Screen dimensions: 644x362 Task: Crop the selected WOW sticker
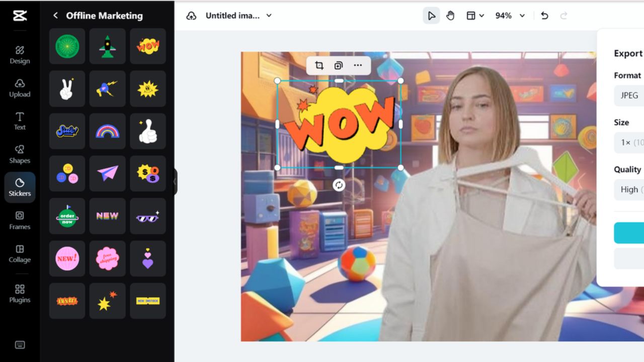pyautogui.click(x=318, y=65)
